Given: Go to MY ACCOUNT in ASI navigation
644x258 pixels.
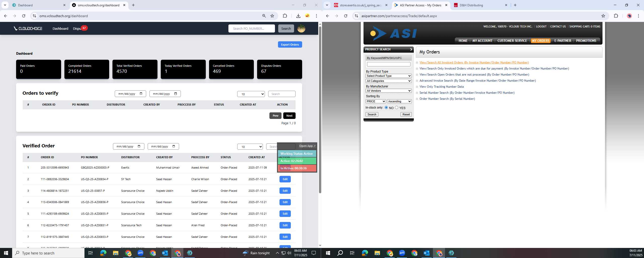Looking at the screenshot, I should coord(482,41).
